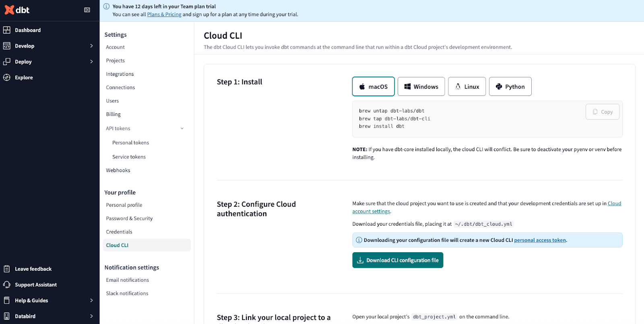Click the Databird account icon

coord(7,316)
